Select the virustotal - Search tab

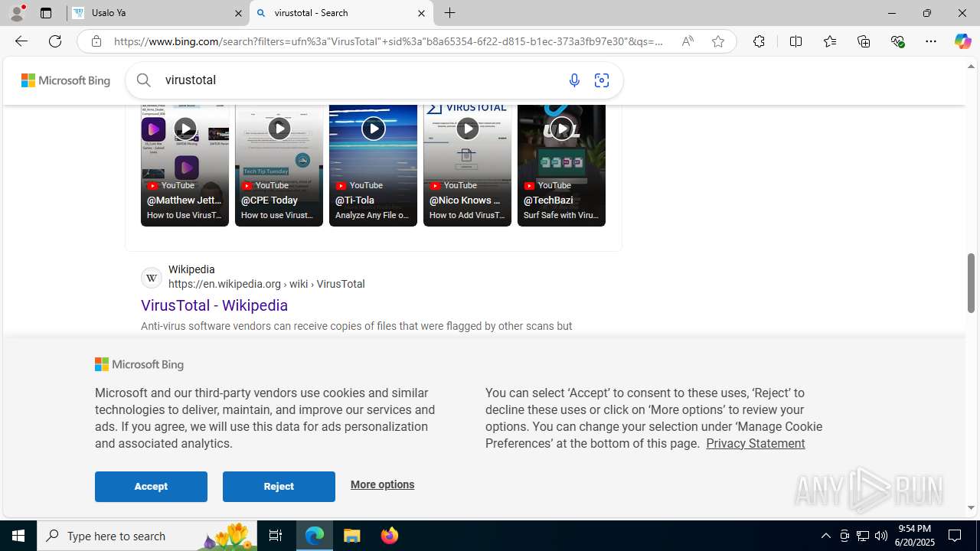click(341, 13)
